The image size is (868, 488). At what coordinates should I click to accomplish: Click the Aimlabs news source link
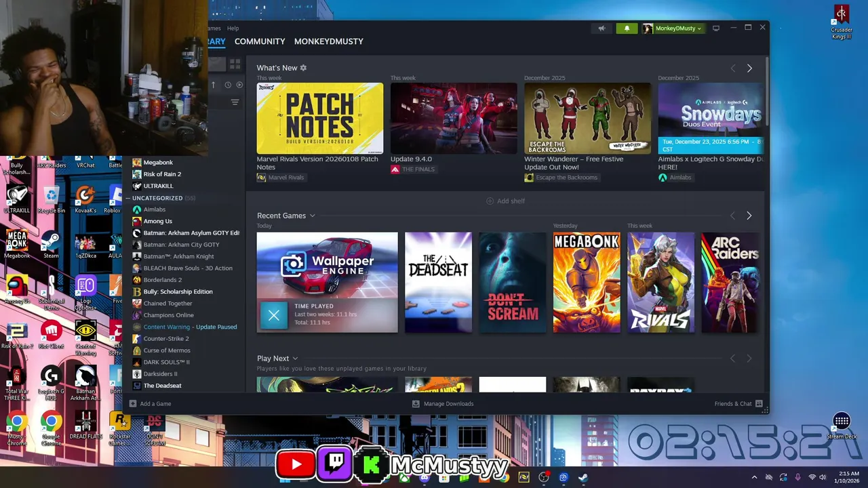coord(675,178)
